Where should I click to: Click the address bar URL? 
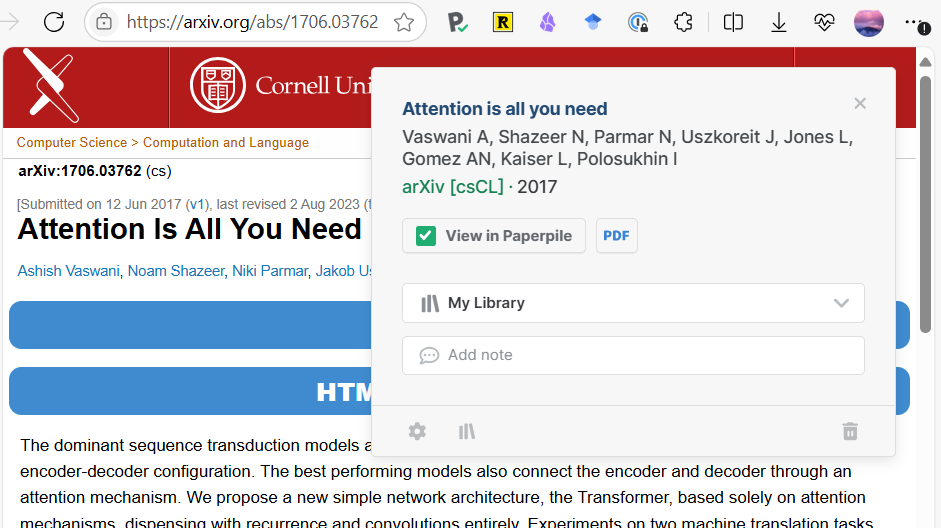point(253,22)
